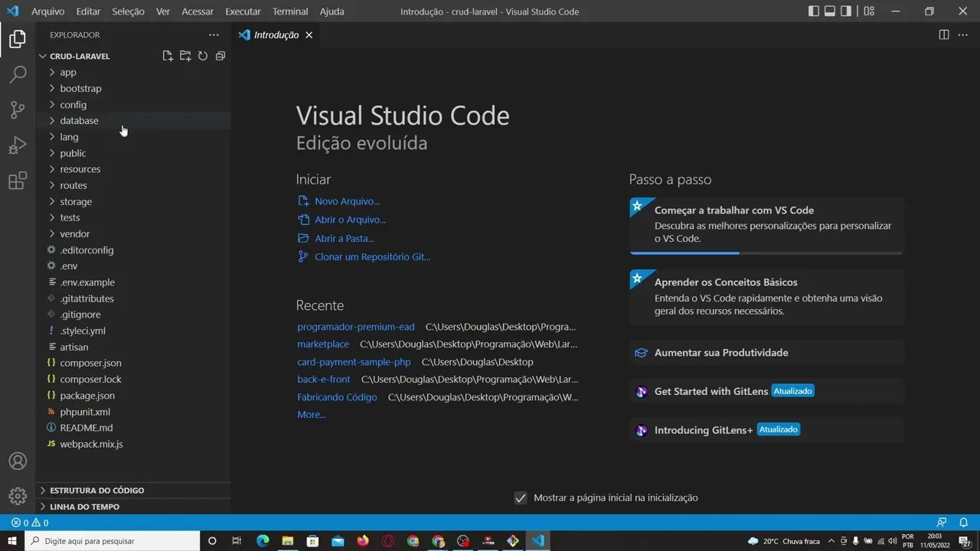The image size is (980, 551).
Task: Close the Introdução tab
Action: tap(309, 35)
